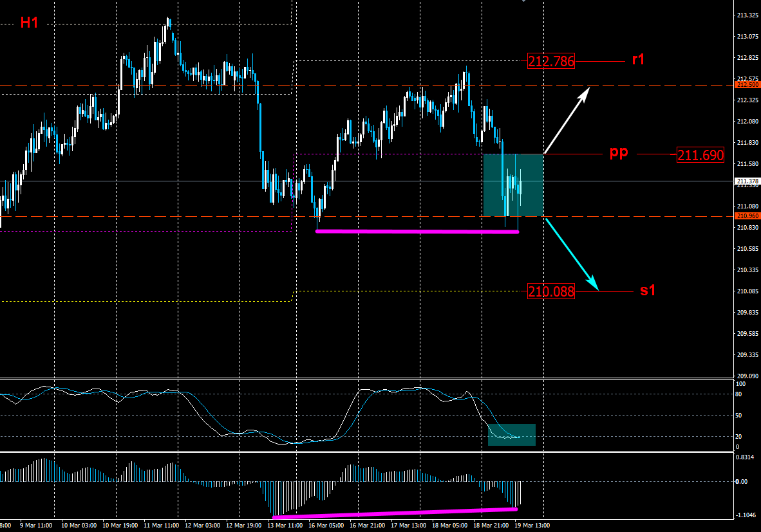Select the 18 Mar 21:00 time label
Screen dimensions: 761x532
[491, 525]
